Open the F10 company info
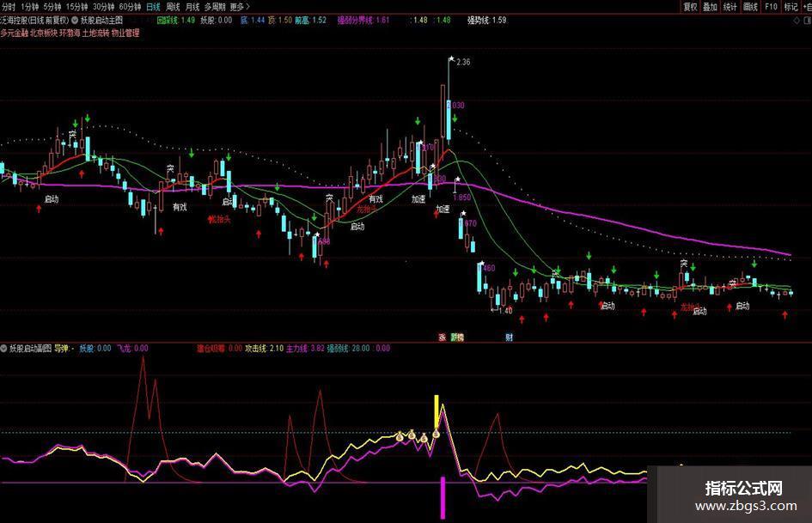 [771, 7]
